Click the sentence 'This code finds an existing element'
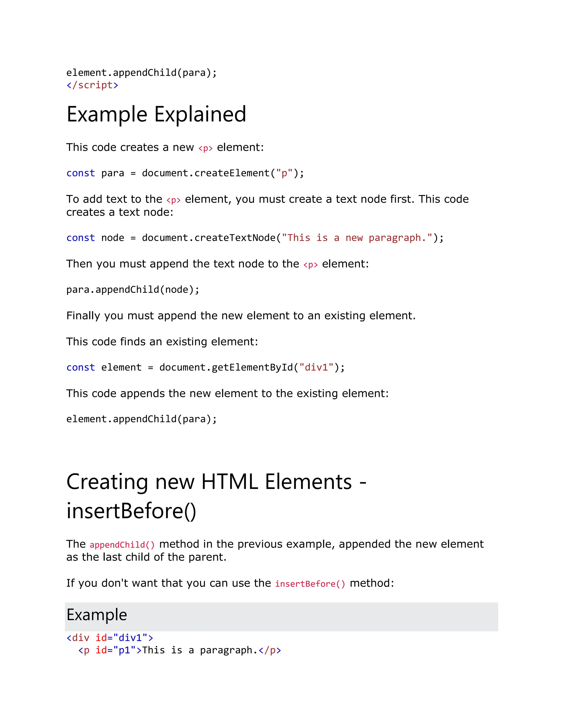This screenshot has width=563, height=728. 162,342
